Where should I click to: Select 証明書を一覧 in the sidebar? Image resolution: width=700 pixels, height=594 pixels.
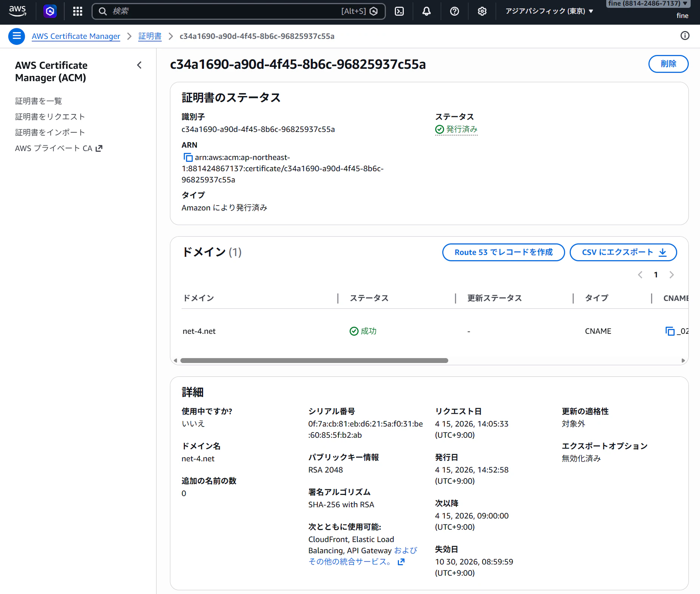38,101
